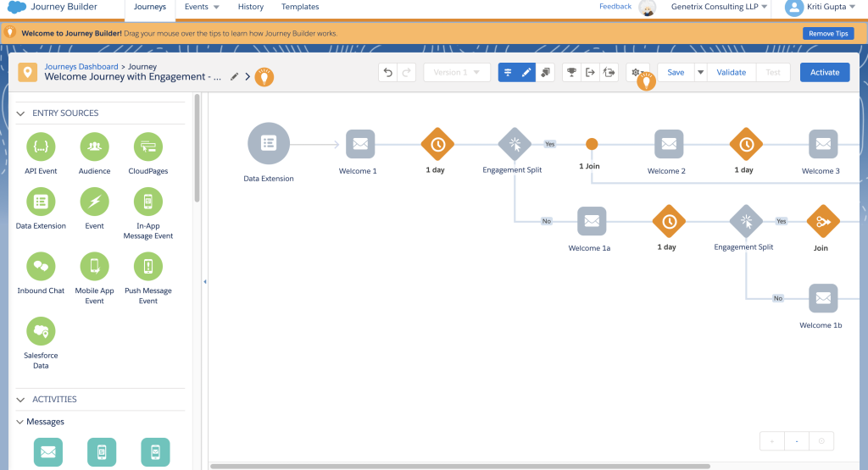Select the first Engagement Split after Welcome 1
Screen dimensions: 868x470
click(x=515, y=144)
